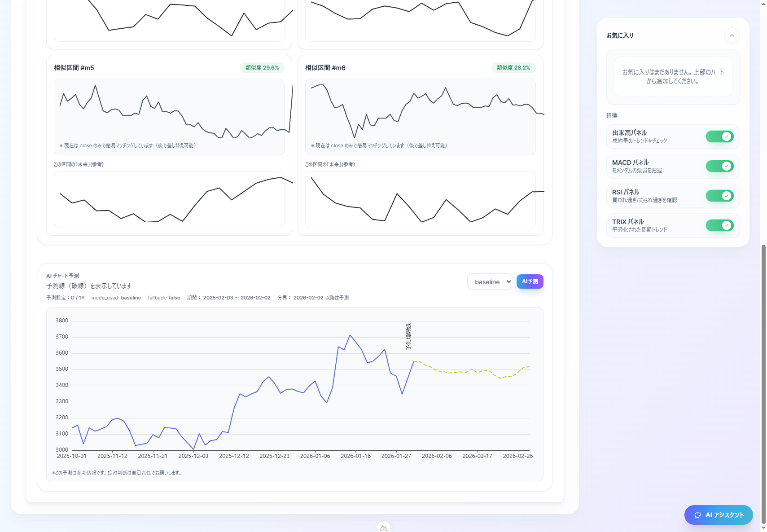
Task: Toggle the 出来高パネル switch off
Action: [719, 136]
